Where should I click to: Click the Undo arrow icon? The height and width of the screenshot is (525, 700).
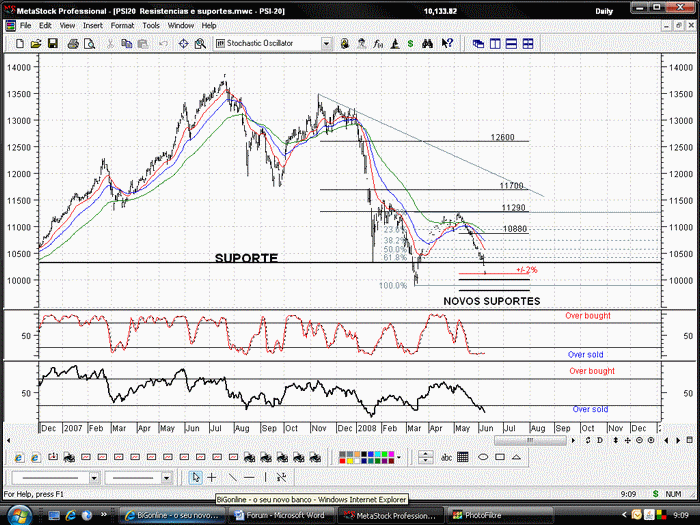coord(163,44)
